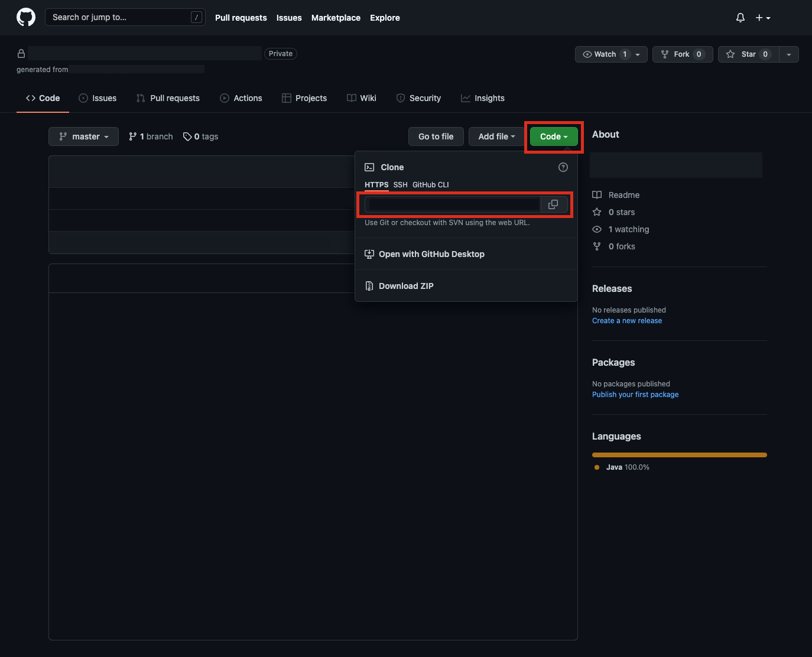Open the 0 forks link
Image resolution: width=812 pixels, height=657 pixels.
coord(613,246)
